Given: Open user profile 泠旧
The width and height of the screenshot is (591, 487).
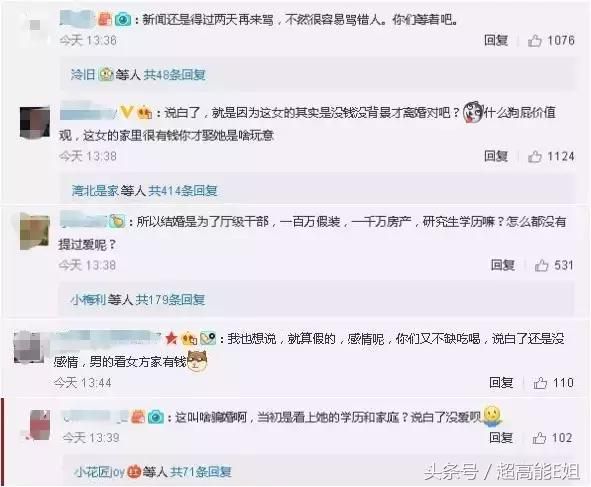Looking at the screenshot, I should (83, 75).
